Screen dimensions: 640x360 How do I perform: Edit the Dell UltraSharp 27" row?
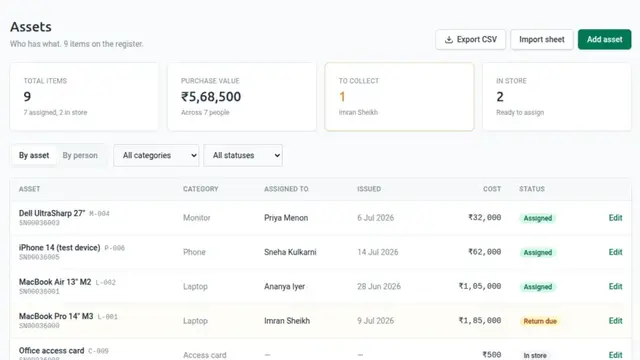(x=615, y=218)
